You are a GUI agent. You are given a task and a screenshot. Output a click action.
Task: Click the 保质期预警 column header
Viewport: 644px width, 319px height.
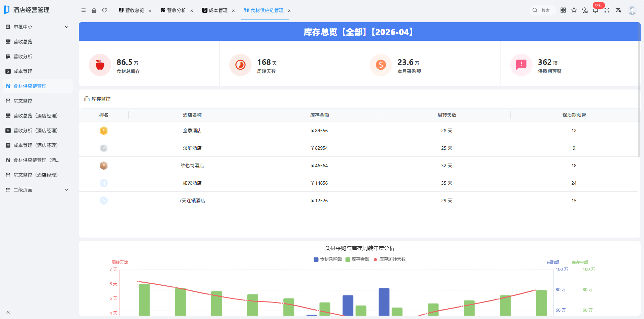574,115
